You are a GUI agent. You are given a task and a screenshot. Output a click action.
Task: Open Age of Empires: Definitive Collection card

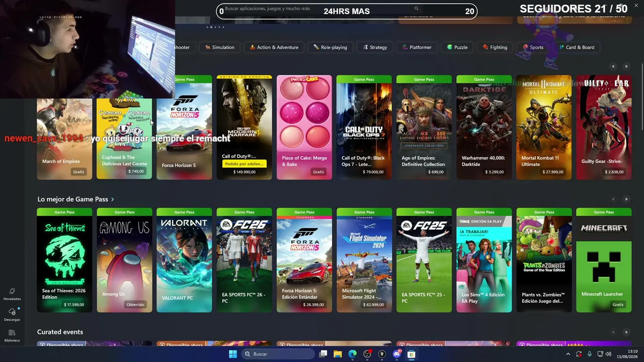[424, 127]
